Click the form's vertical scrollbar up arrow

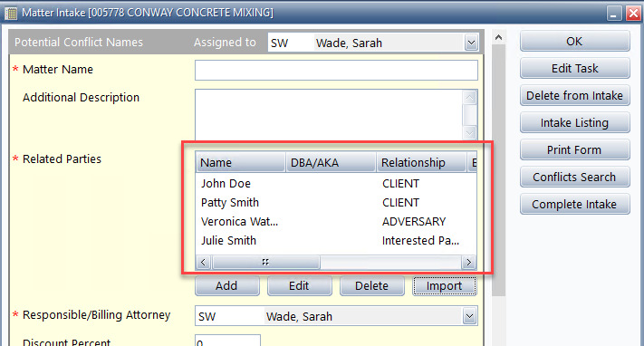pos(498,37)
